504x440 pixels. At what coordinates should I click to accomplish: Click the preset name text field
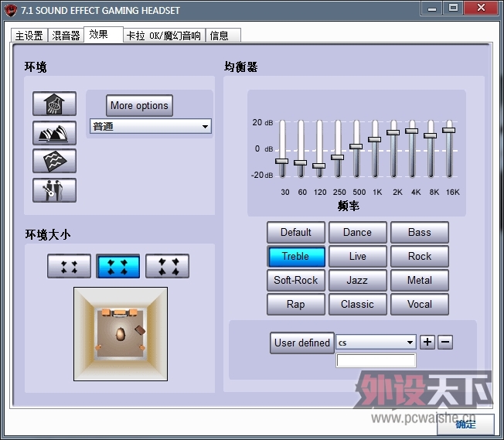pyautogui.click(x=376, y=360)
